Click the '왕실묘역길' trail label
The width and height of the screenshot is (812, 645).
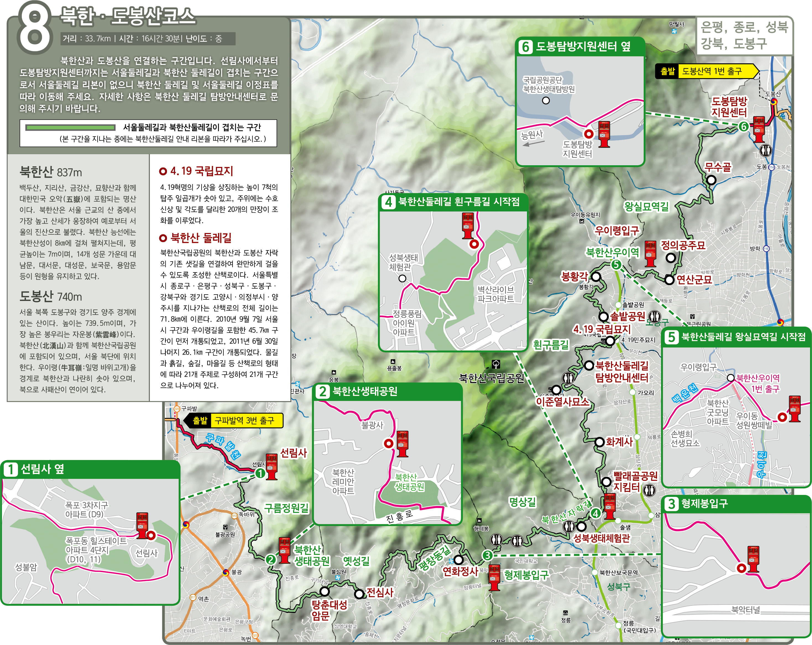tap(646, 206)
